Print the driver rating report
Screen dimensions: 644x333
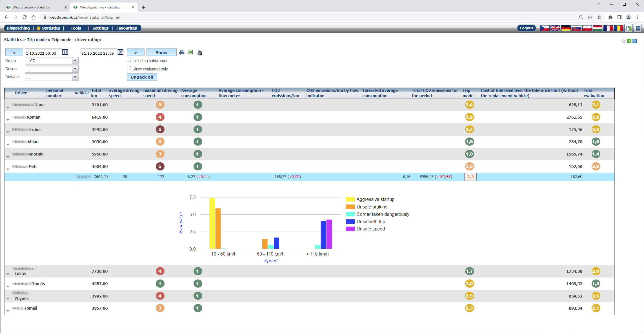click(x=182, y=53)
